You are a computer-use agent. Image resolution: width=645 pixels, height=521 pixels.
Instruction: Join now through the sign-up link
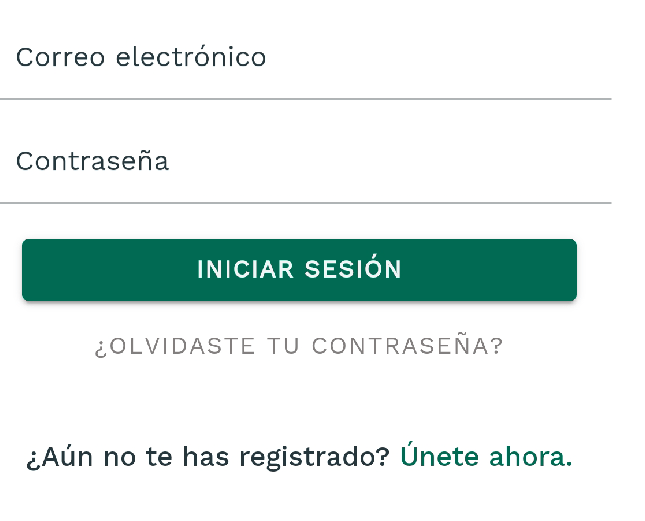point(486,457)
